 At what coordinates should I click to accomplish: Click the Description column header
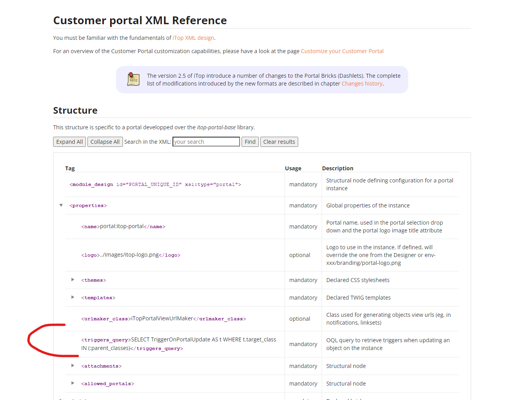[x=338, y=168]
